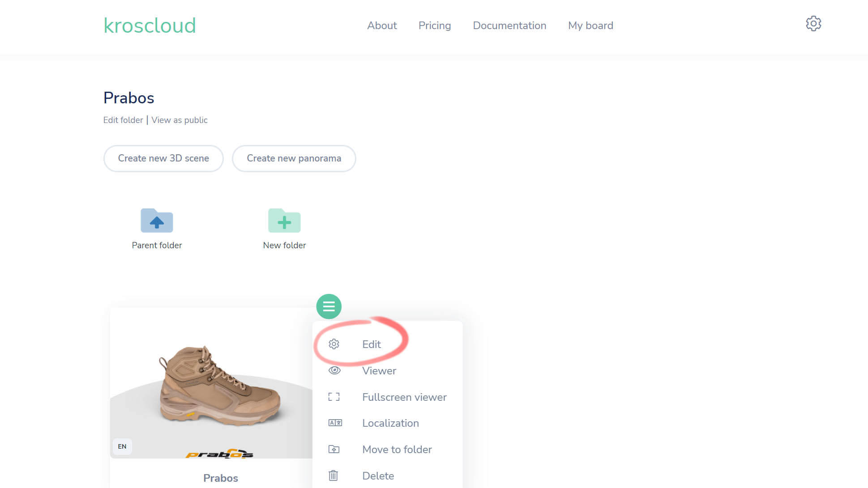
Task: Open the Parent folder icon
Action: 157,221
